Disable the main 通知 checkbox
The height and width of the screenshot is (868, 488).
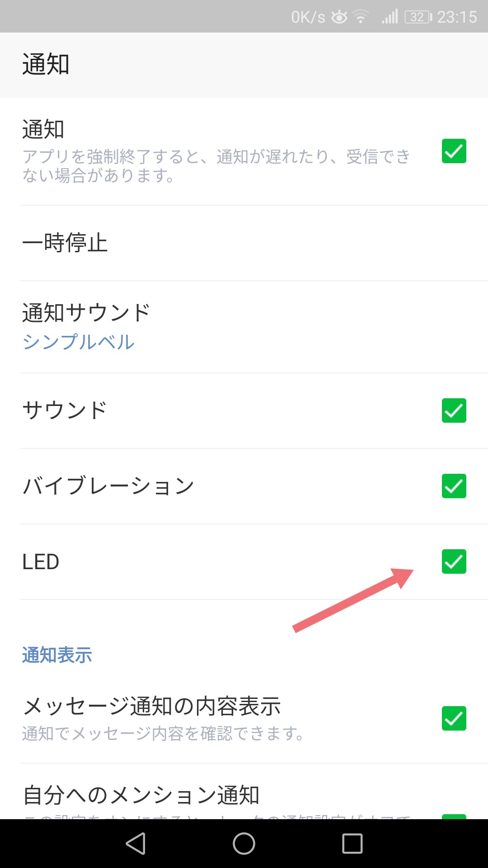pyautogui.click(x=454, y=151)
